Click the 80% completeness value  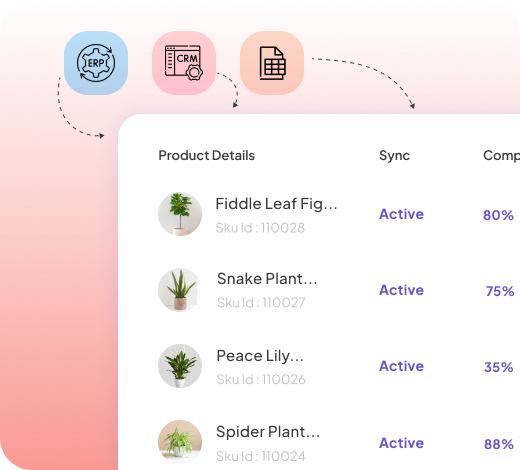pyautogui.click(x=498, y=215)
